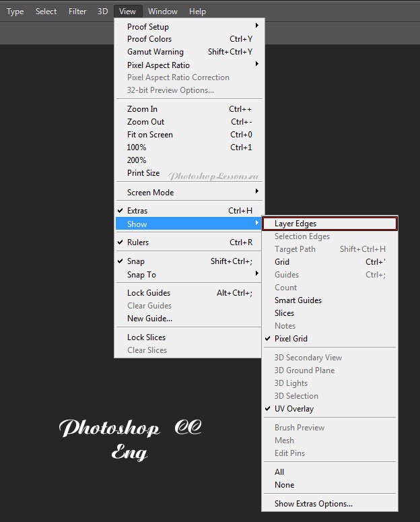
Task: Open the Show submenu
Action: 189,224
